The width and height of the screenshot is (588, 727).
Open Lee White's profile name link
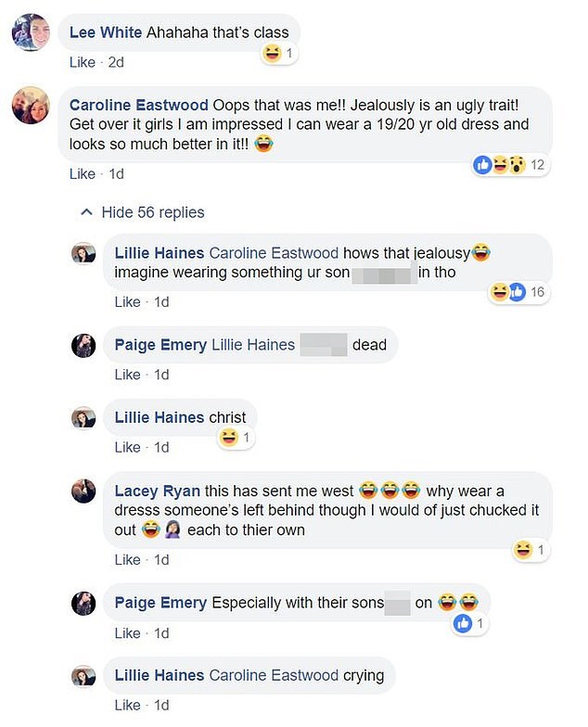tap(106, 32)
